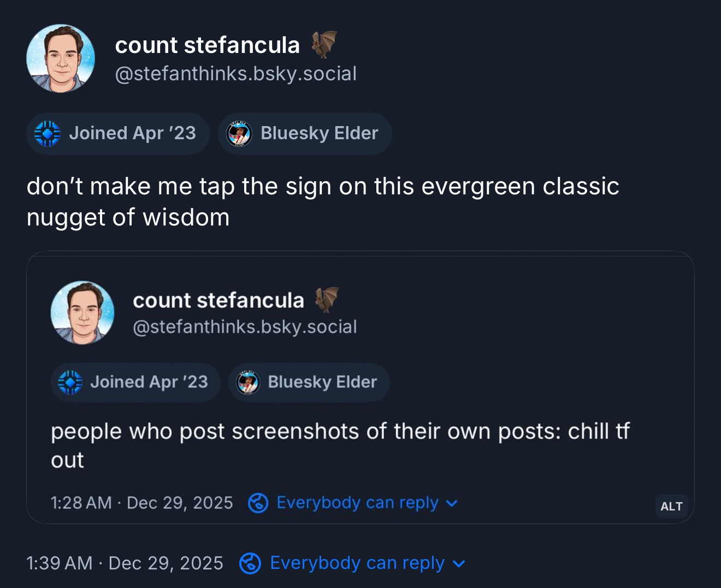Image resolution: width=721 pixels, height=588 pixels.
Task: Open the "Everybody can reply" setting of the main post
Action: click(357, 563)
